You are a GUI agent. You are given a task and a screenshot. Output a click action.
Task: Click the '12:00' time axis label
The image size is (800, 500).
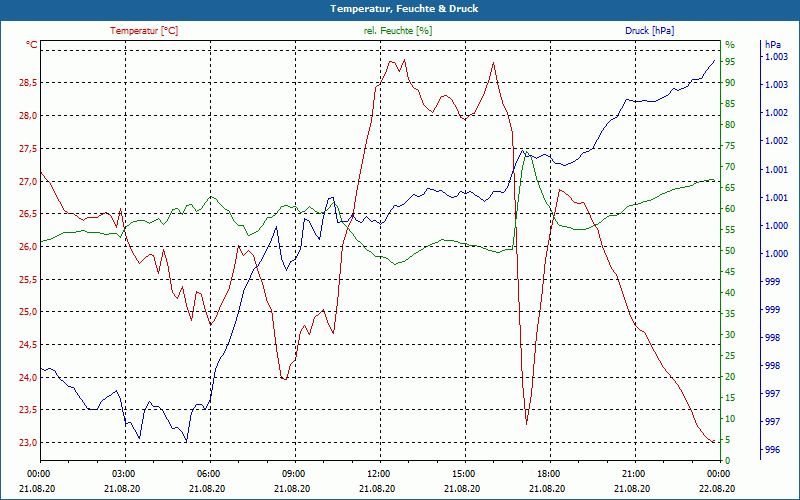pyautogui.click(x=378, y=473)
